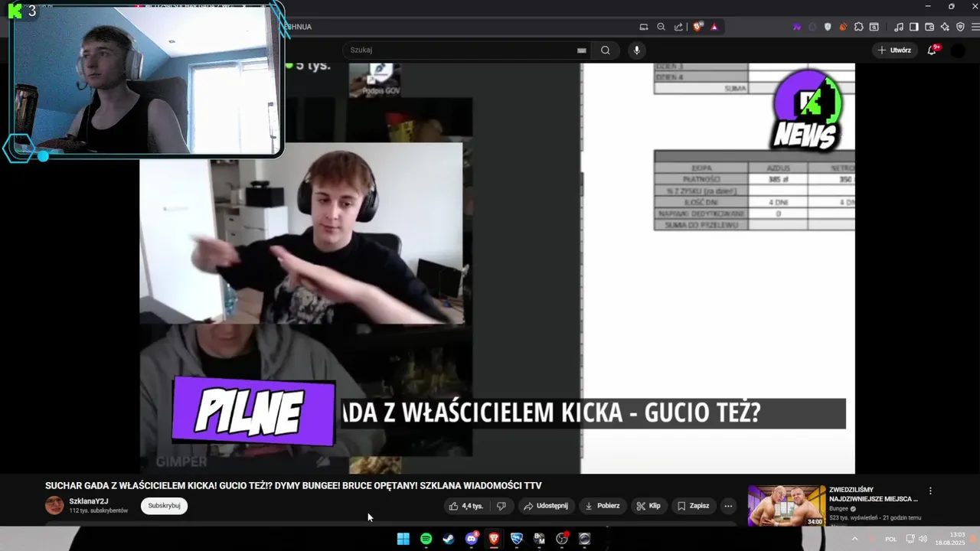Open Steam from the taskbar
Image resolution: width=980 pixels, height=551 pixels.
tap(449, 539)
